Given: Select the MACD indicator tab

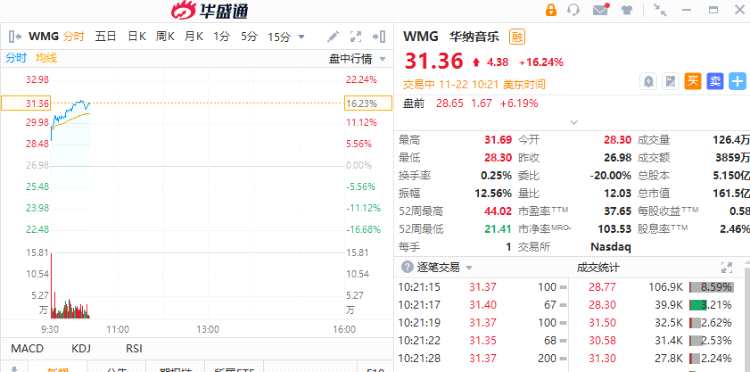Looking at the screenshot, I should 27,348.
